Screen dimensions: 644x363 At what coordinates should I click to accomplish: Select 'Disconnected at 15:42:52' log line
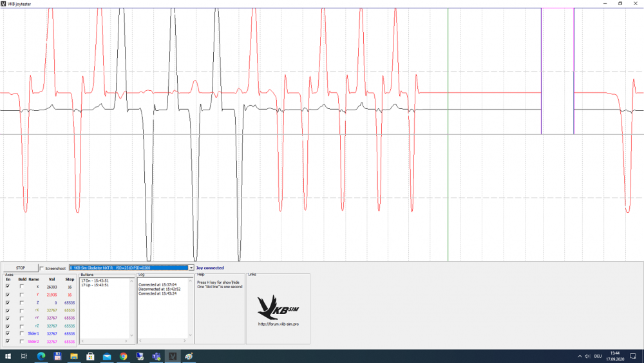point(159,289)
